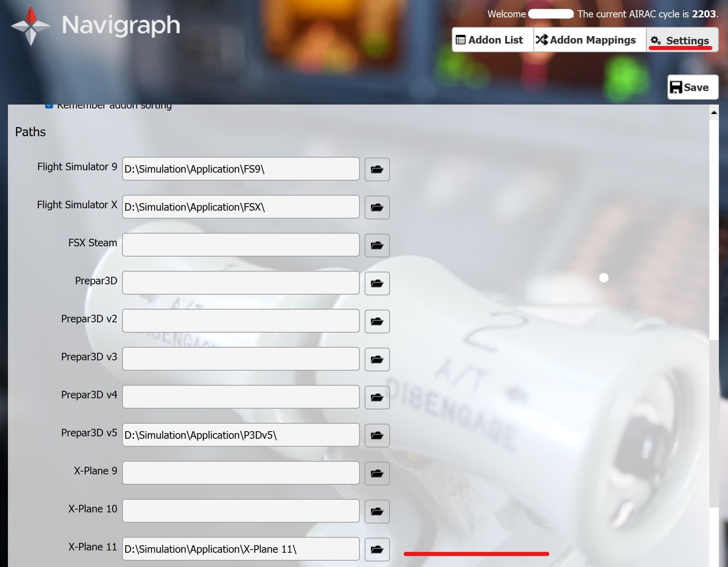The width and height of the screenshot is (728, 567).
Task: Click the X-Plane 10 path field
Action: coord(241,511)
